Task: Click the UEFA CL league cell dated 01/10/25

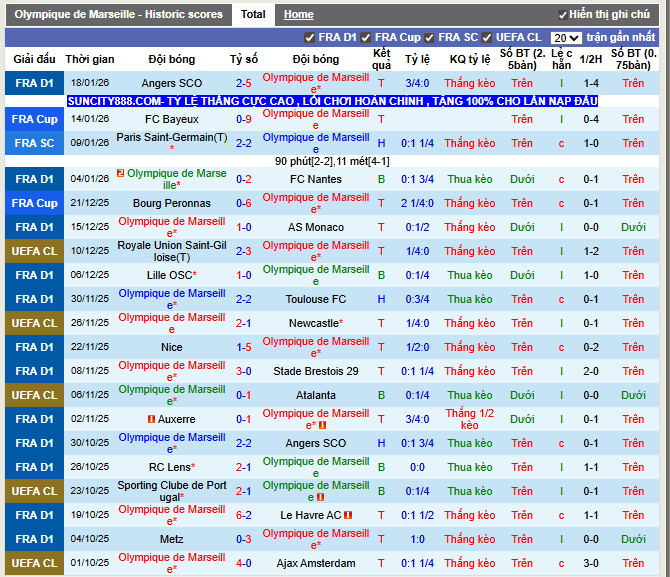Action: point(35,563)
